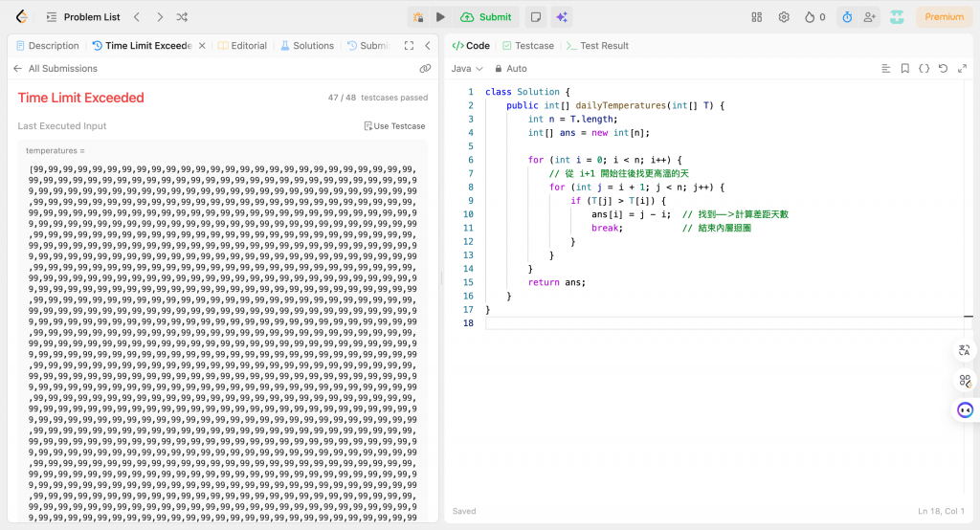Image resolution: width=980 pixels, height=530 pixels.
Task: Switch to the Editorial tab
Action: tap(242, 46)
